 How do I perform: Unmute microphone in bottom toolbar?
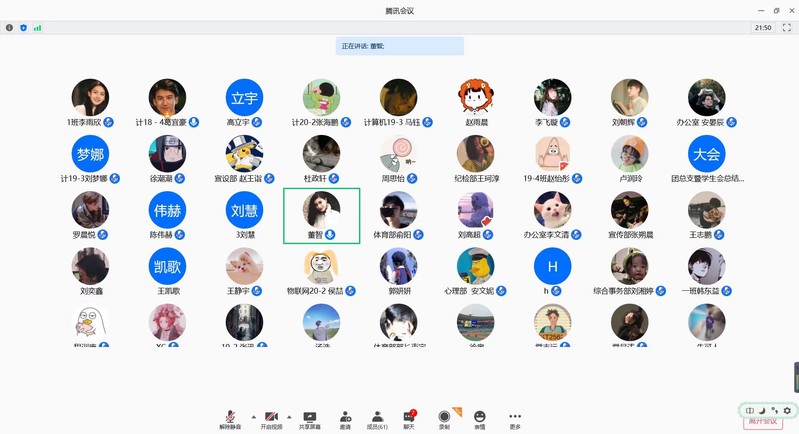[231, 417]
